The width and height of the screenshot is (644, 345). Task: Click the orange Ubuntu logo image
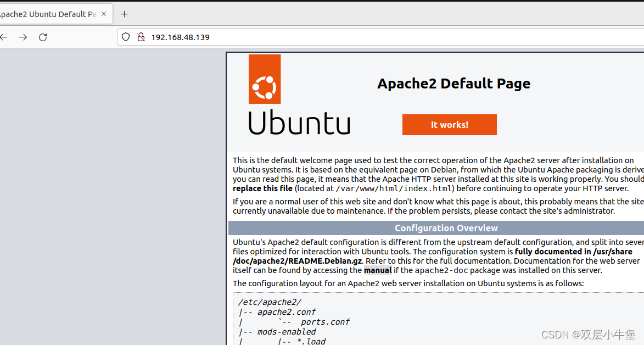(265, 79)
